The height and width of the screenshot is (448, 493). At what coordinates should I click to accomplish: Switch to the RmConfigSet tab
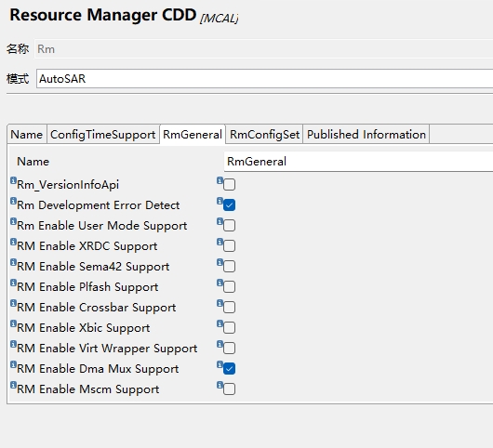pos(264,135)
